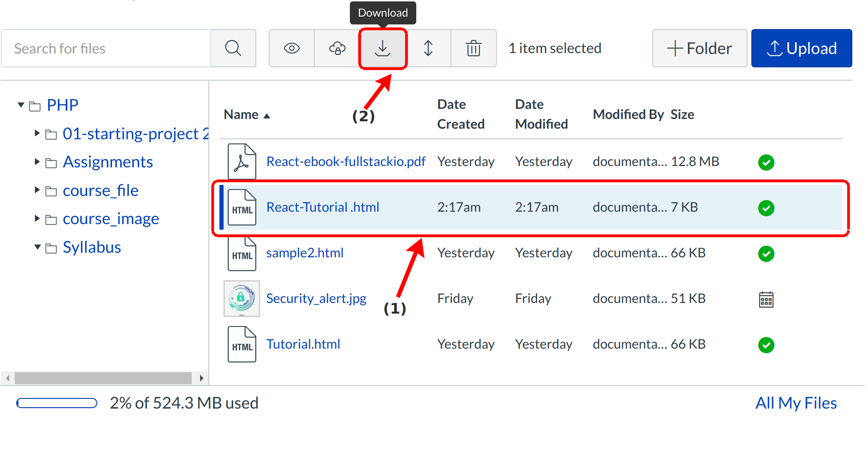Viewport: 868px width, 451px height.
Task: Sort by the Size column header
Action: 682,115
